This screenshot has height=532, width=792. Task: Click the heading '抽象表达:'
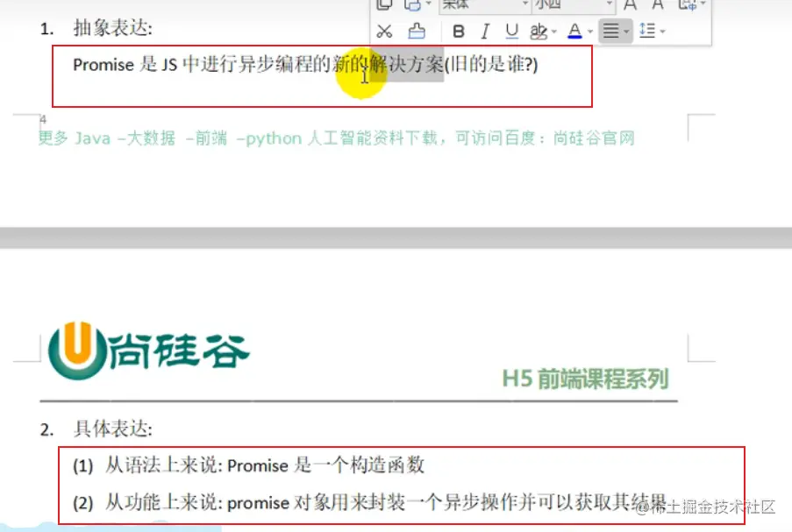click(x=112, y=28)
